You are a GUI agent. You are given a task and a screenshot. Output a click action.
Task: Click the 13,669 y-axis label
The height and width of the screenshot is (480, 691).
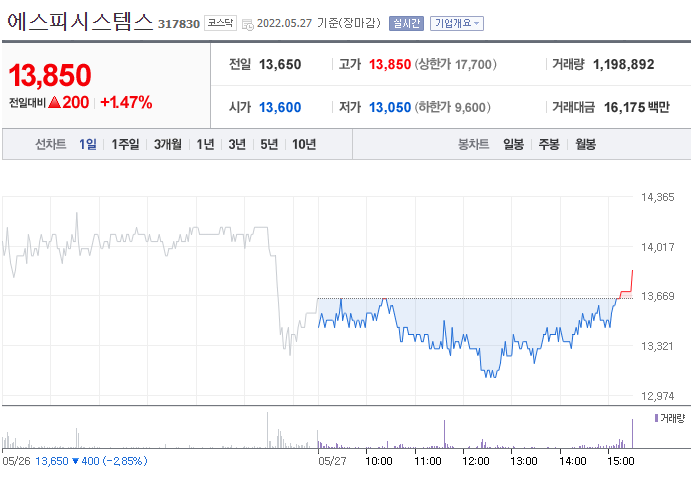pyautogui.click(x=658, y=296)
